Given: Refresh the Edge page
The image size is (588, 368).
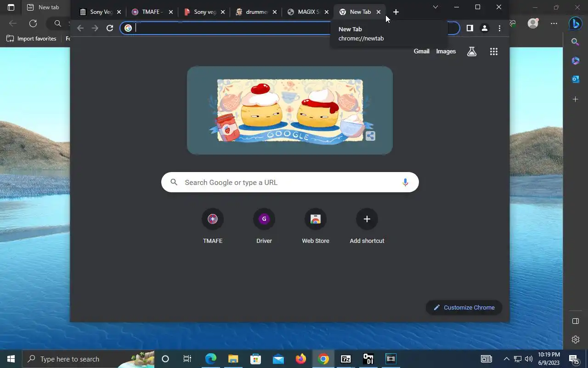Looking at the screenshot, I should [33, 23].
